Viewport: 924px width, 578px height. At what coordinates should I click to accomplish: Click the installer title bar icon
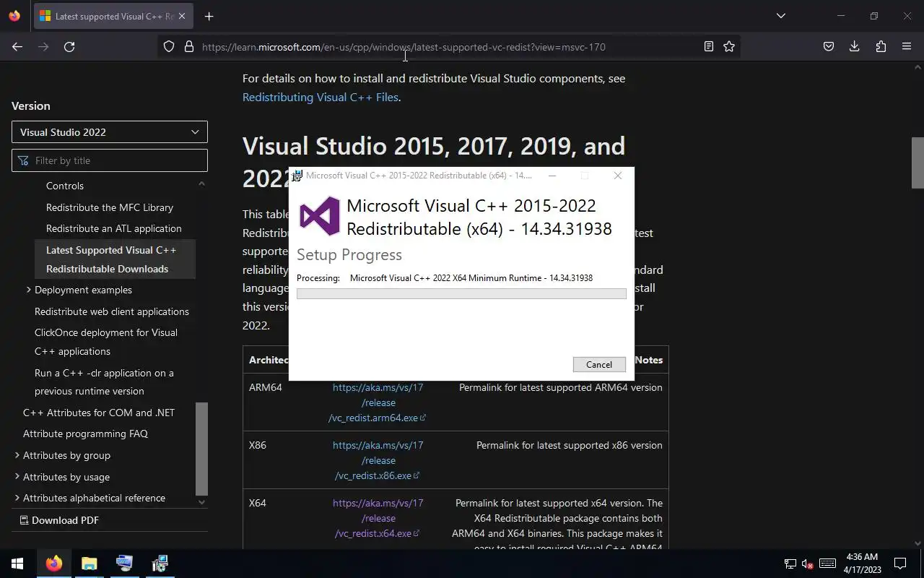click(297, 176)
